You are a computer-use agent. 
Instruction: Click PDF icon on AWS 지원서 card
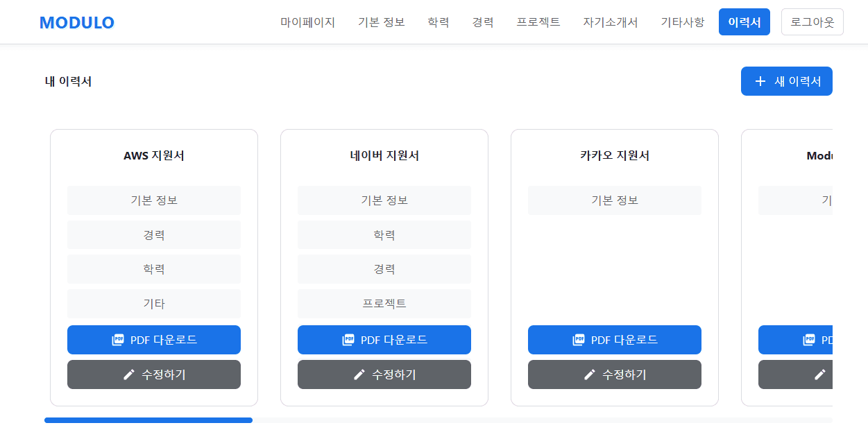pyautogui.click(x=118, y=340)
